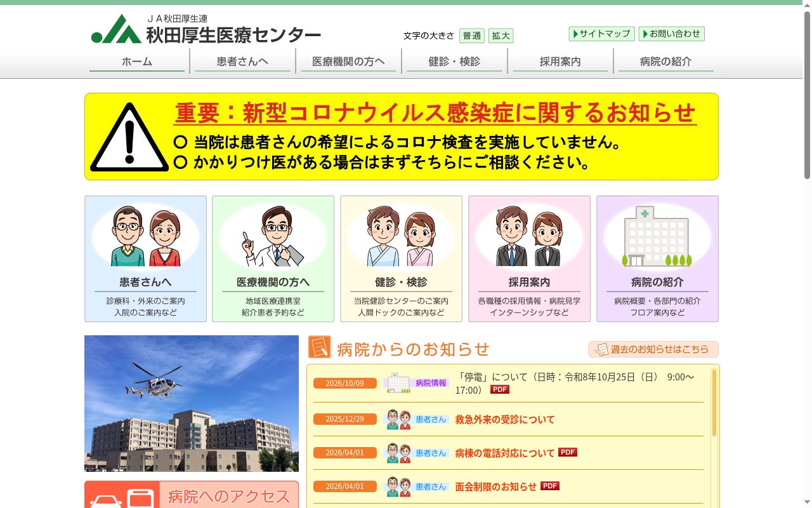Click the 患者さんへ couple illustration card
Image resolution: width=812 pixels, height=508 pixels.
pos(145,258)
